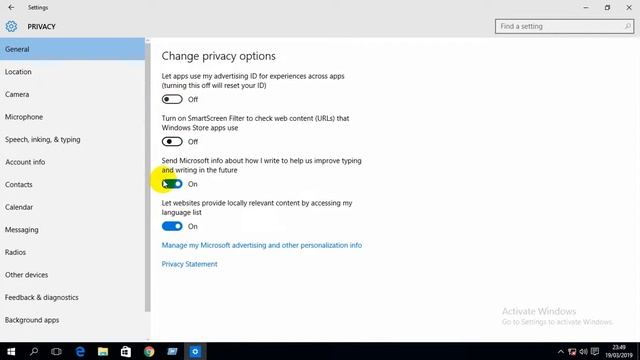
Task: Close the Settings window
Action: pos(629,7)
